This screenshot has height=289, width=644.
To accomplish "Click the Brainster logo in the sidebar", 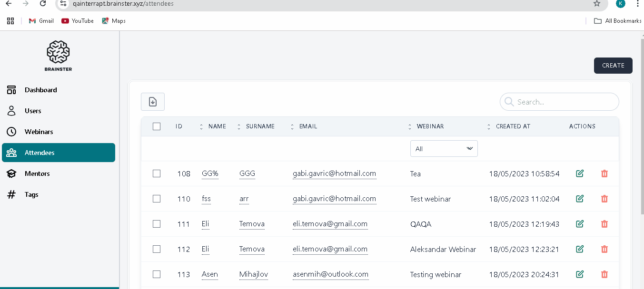I will 59,56.
